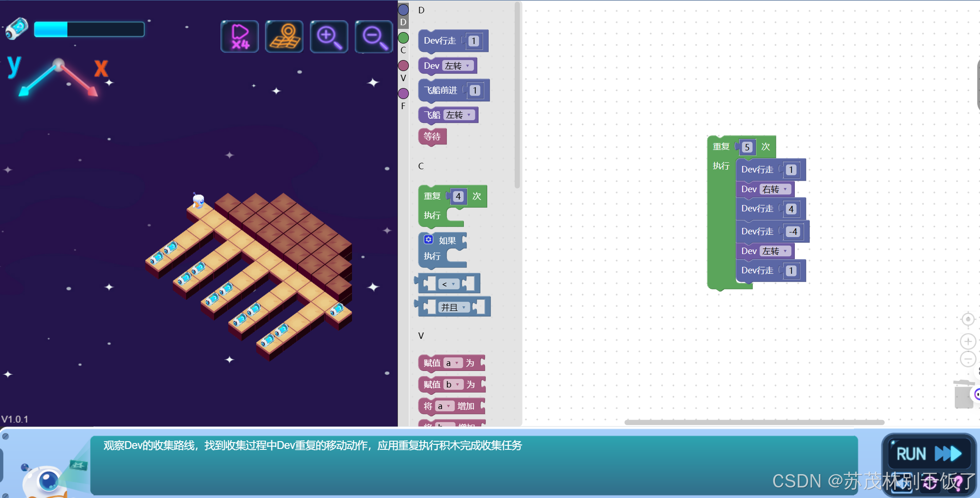Screen dimensions: 980x498
Task: Click the x4 speed-up icon
Action: click(x=239, y=37)
